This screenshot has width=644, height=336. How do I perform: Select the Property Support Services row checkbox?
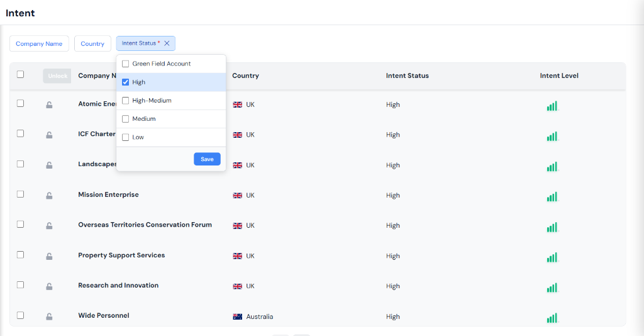pos(21,255)
